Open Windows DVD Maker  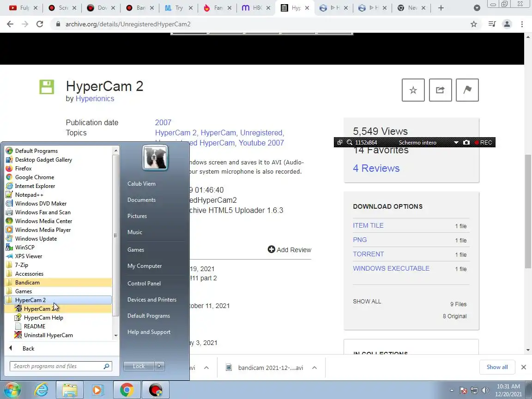[x=40, y=204]
